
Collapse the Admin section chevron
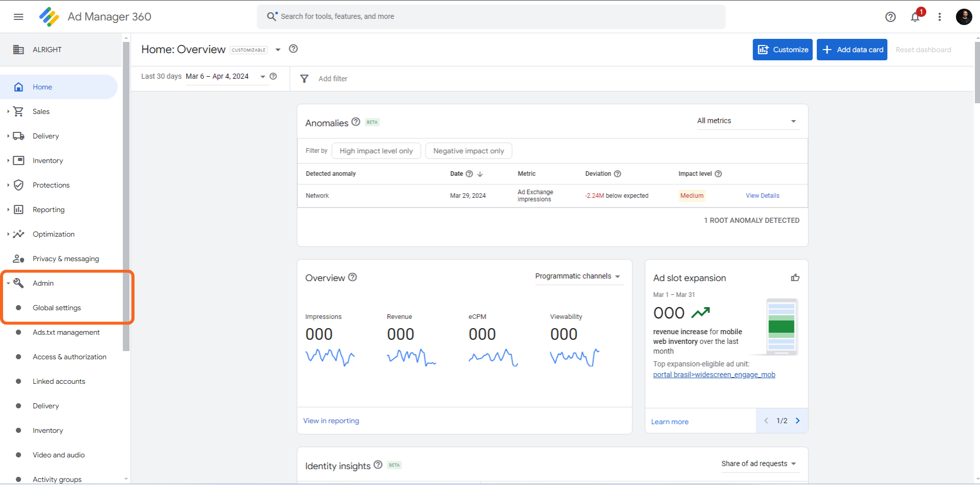click(x=7, y=283)
